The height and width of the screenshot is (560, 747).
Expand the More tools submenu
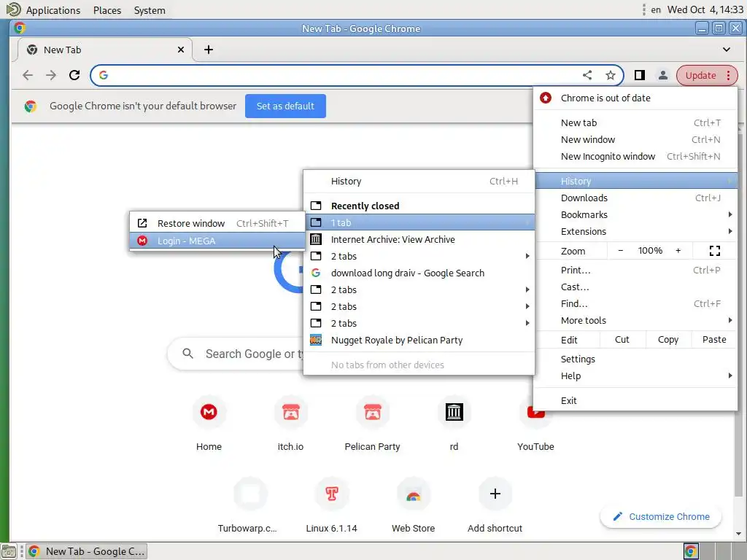[x=635, y=321]
